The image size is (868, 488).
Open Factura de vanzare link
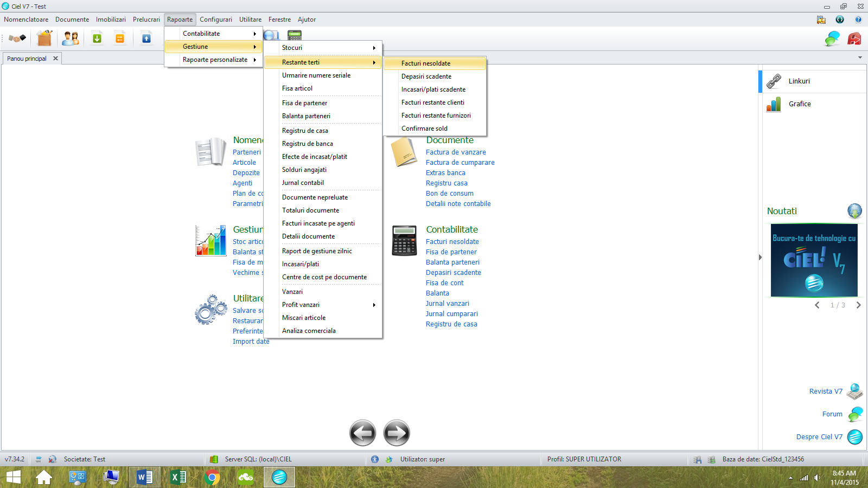[456, 152]
